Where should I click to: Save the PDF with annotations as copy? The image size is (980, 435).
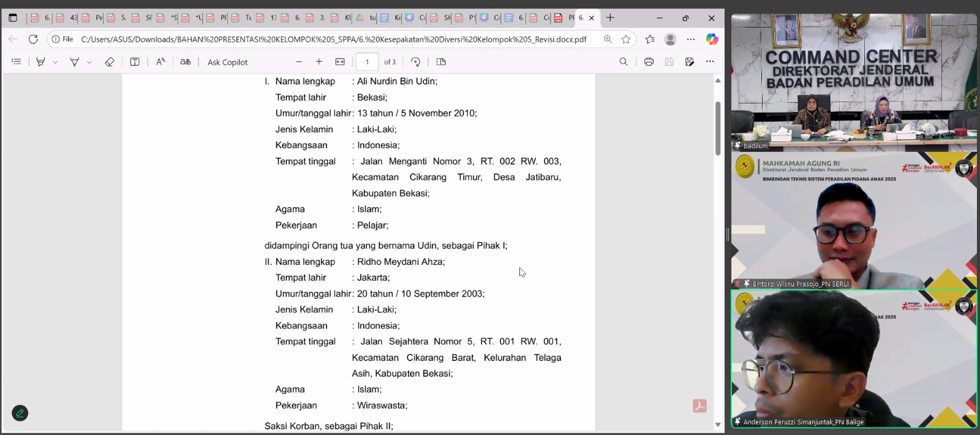pos(690,62)
